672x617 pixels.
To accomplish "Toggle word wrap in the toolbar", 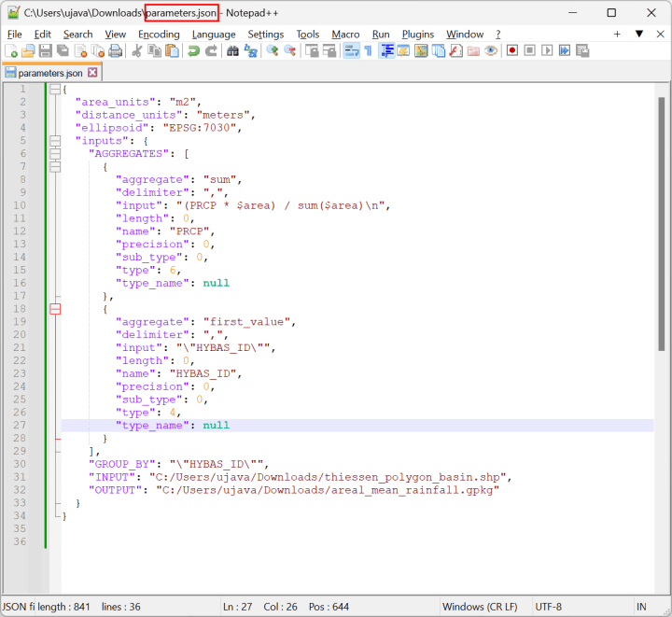I will point(351,50).
